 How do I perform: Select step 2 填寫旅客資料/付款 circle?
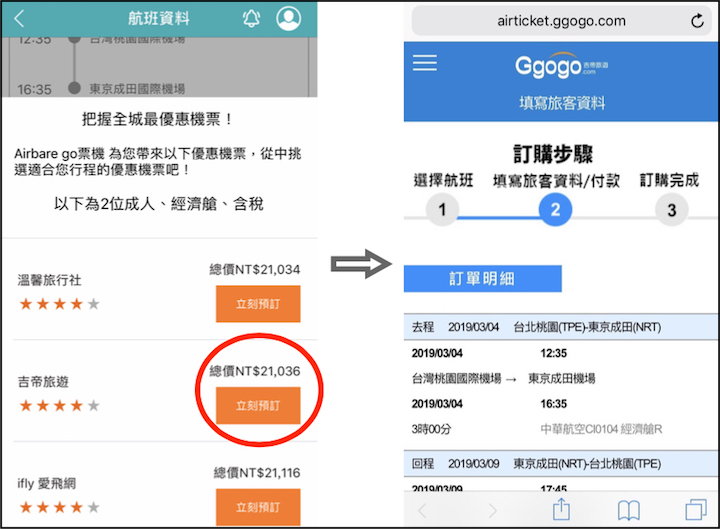point(556,210)
